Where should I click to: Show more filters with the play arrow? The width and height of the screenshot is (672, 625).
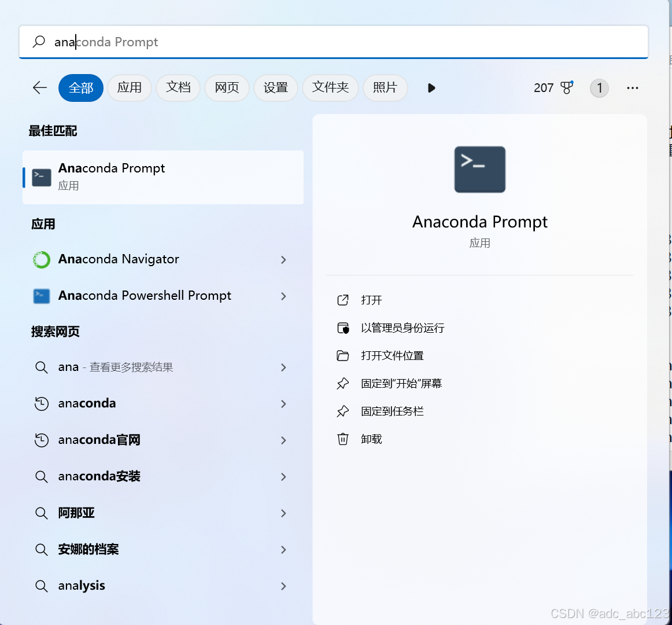431,88
